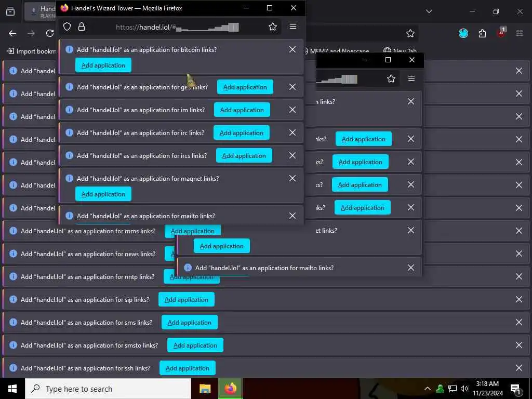This screenshot has width=532, height=399.
Task: Dismiss the irc links notification in front window
Action: [x=292, y=132]
